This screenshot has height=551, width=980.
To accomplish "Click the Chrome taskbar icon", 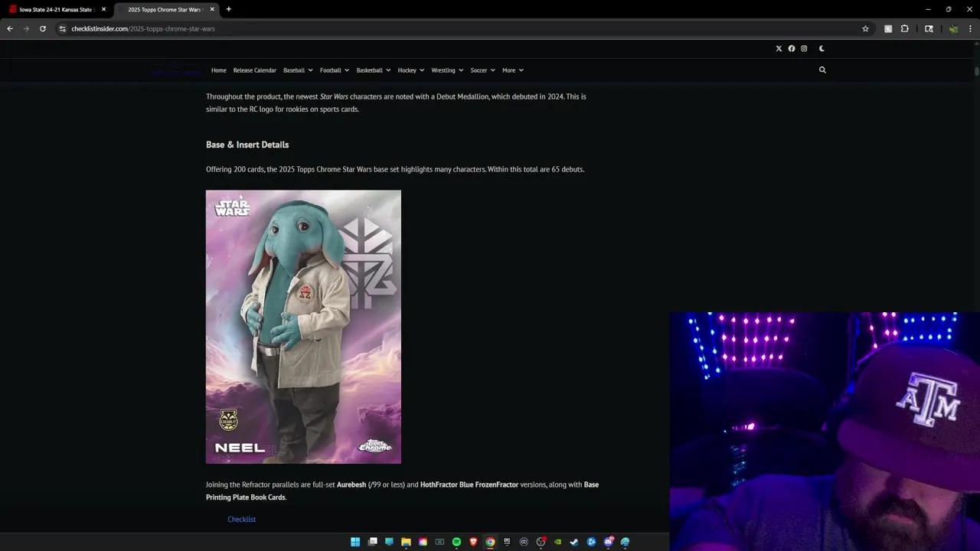I will 490,542.
